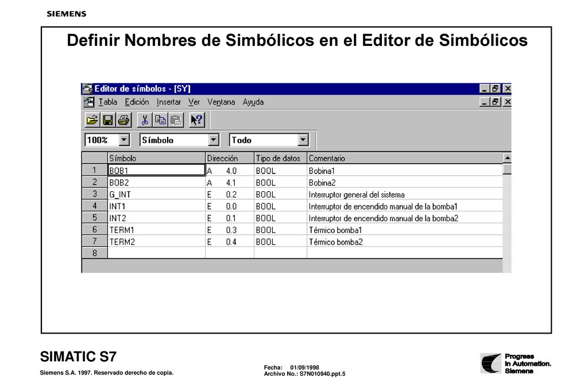Open the Edición menu

[137, 102]
